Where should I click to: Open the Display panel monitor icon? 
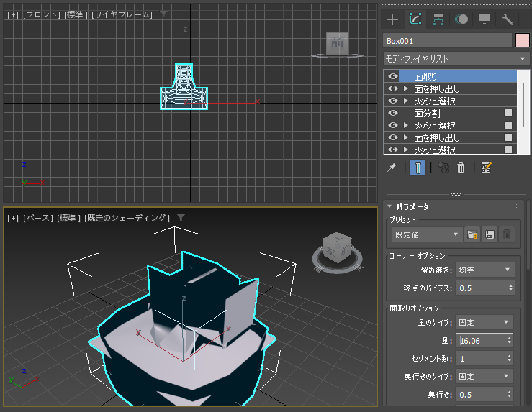pos(484,19)
